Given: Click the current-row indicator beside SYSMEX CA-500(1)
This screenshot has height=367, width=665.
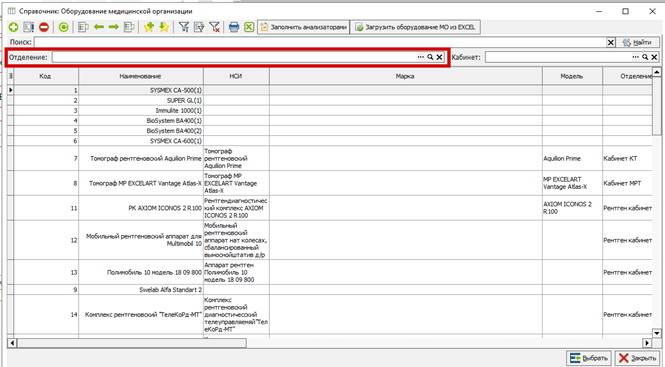Looking at the screenshot, I should pyautogui.click(x=11, y=90).
